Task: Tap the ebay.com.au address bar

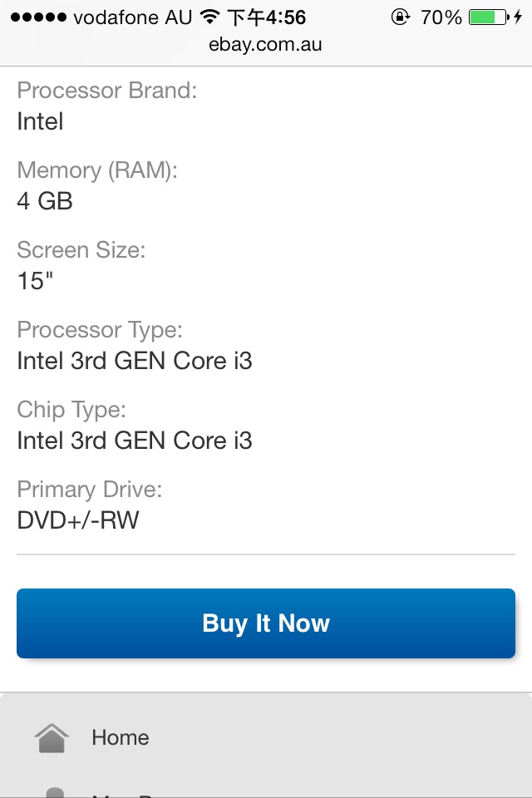Action: [x=266, y=44]
